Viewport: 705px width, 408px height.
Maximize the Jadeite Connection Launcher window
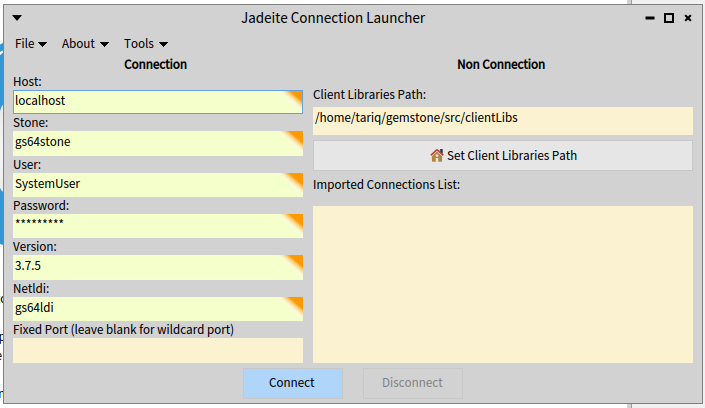pyautogui.click(x=669, y=18)
